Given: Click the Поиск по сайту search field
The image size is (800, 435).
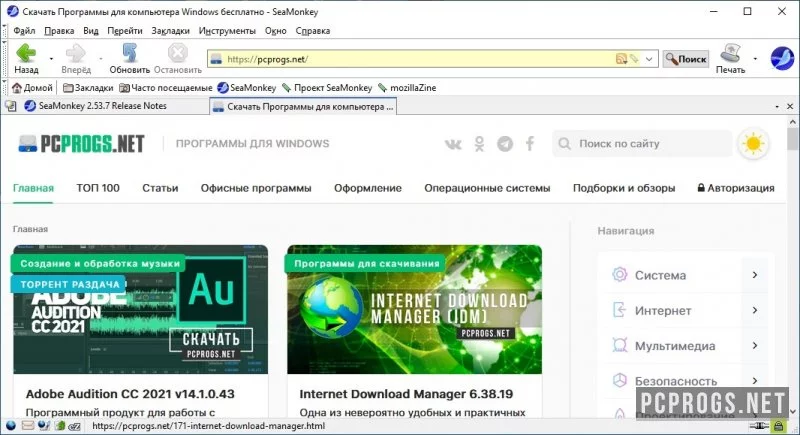Looking at the screenshot, I should click(x=642, y=144).
